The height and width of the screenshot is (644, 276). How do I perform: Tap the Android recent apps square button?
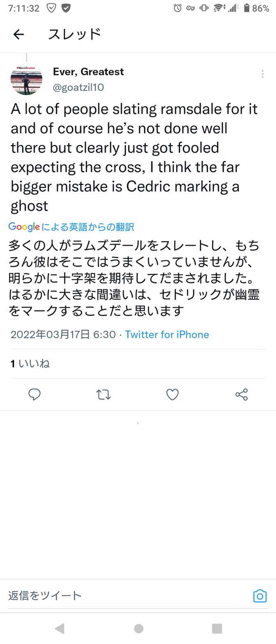point(217,628)
